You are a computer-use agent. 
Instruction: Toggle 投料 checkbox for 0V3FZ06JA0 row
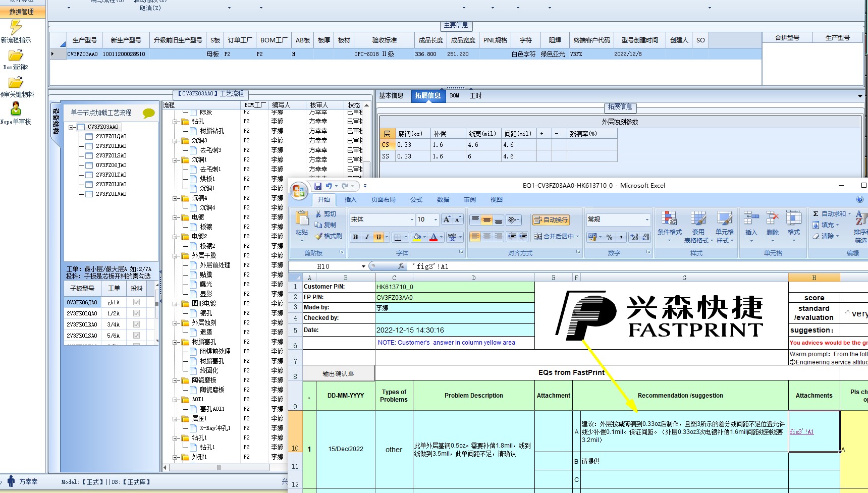[x=136, y=302]
